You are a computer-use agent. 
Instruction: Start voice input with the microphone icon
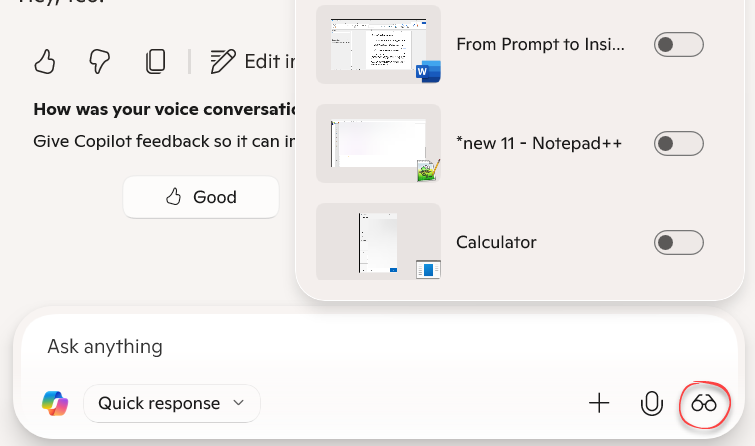tap(651, 404)
